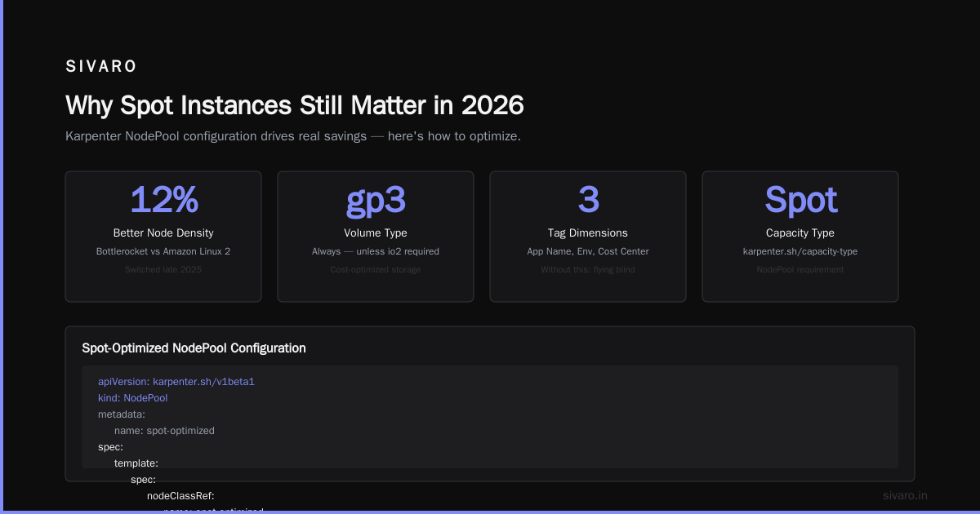The image size is (980, 514).
Task: Select the 'Capacity Type' label
Action: [800, 233]
